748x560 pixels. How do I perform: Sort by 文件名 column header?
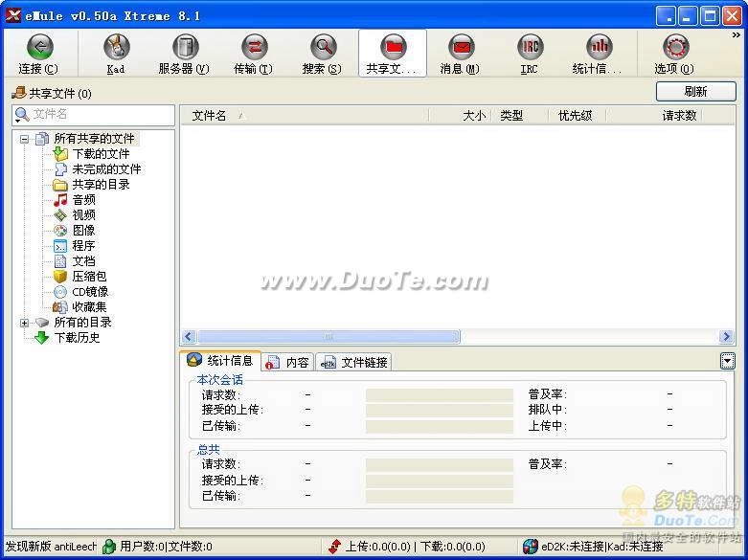click(305, 116)
